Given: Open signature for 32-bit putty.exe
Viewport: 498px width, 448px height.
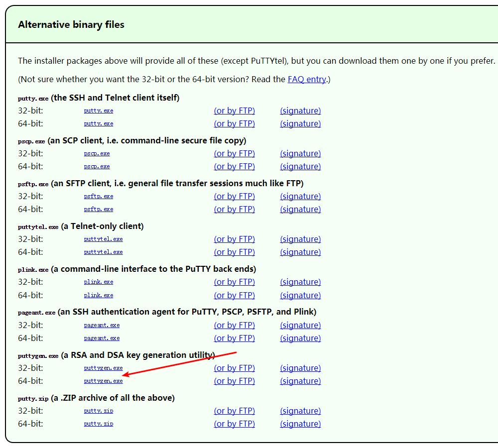Looking at the screenshot, I should (300, 111).
